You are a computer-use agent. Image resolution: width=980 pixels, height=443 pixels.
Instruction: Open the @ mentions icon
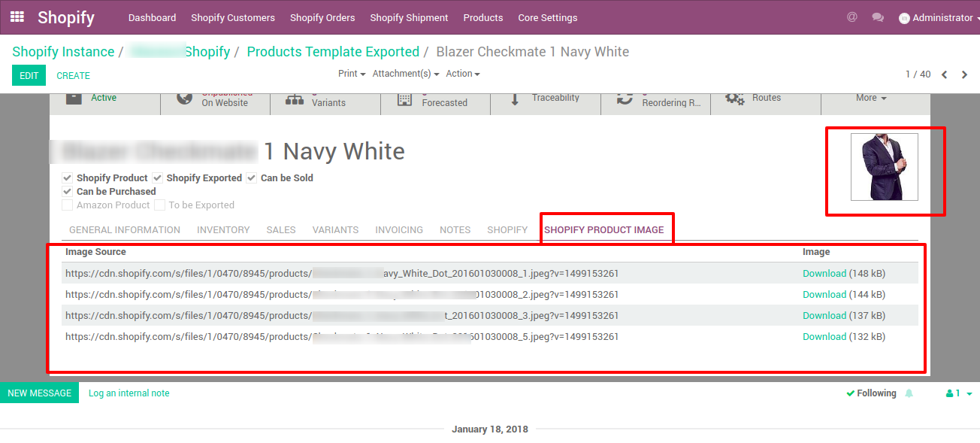tap(851, 17)
